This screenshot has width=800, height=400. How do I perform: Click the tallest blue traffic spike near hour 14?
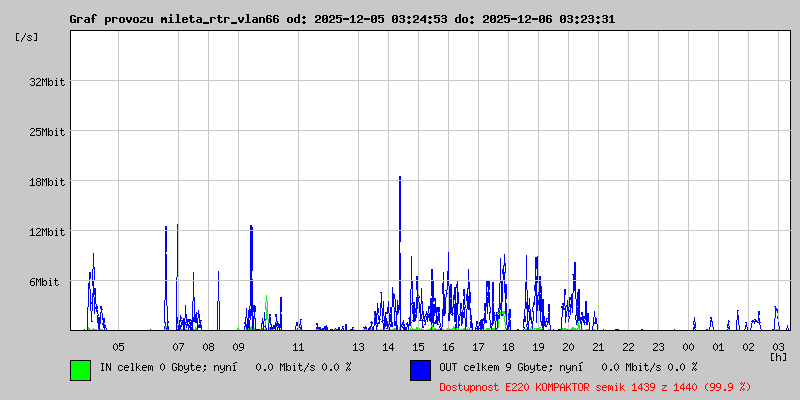tap(400, 200)
